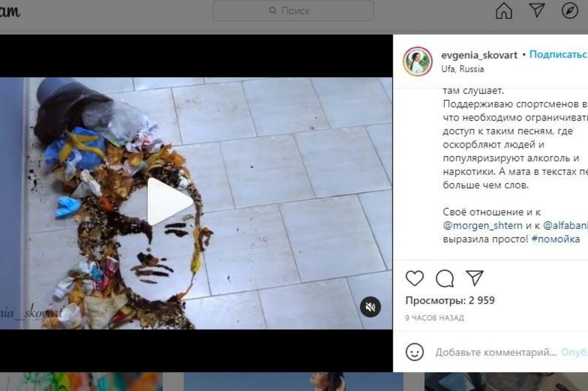Image resolution: width=588 pixels, height=391 pixels.
Task: Open the emoji picker smiley icon
Action: tap(415, 352)
